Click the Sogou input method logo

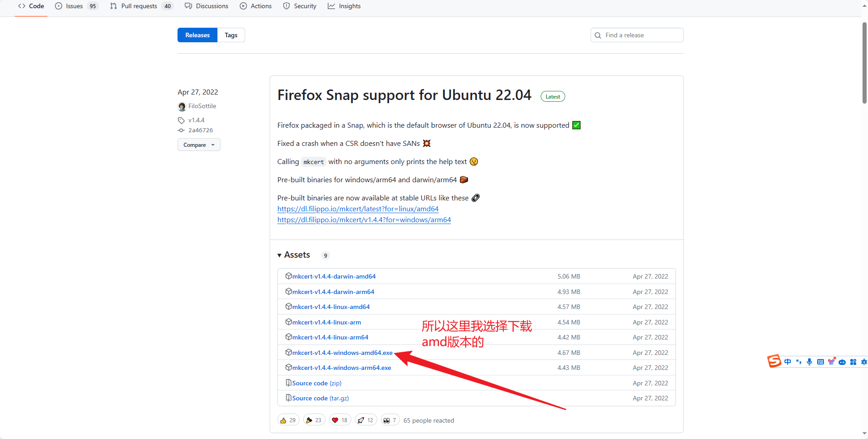coord(774,361)
